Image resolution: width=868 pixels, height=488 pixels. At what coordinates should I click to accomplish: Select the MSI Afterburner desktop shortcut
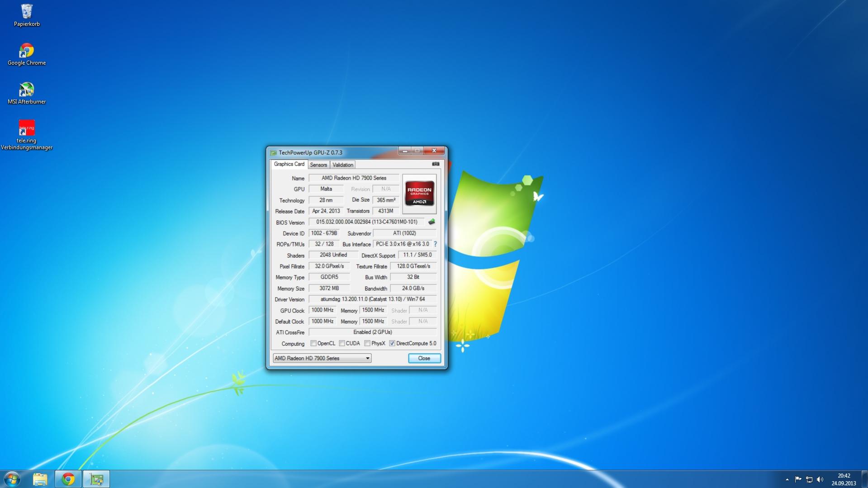pos(27,93)
